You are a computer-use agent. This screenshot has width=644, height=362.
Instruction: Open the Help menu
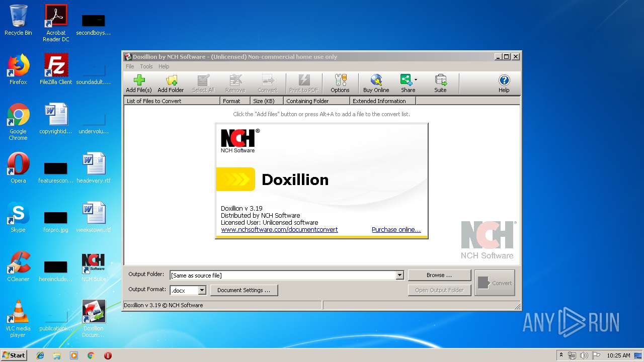pos(164,66)
